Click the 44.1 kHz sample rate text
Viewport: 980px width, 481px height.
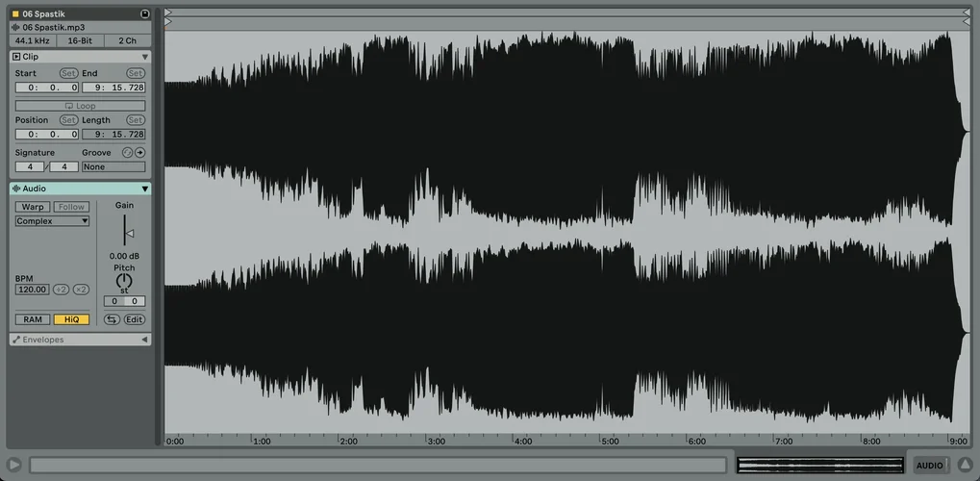click(33, 40)
